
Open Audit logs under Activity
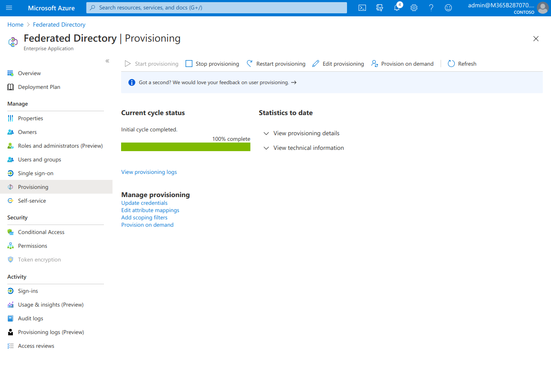click(x=31, y=318)
